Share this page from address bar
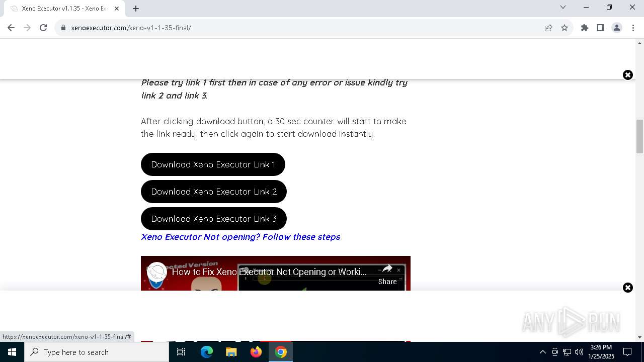Viewport: 644px width, 362px height. pyautogui.click(x=548, y=28)
